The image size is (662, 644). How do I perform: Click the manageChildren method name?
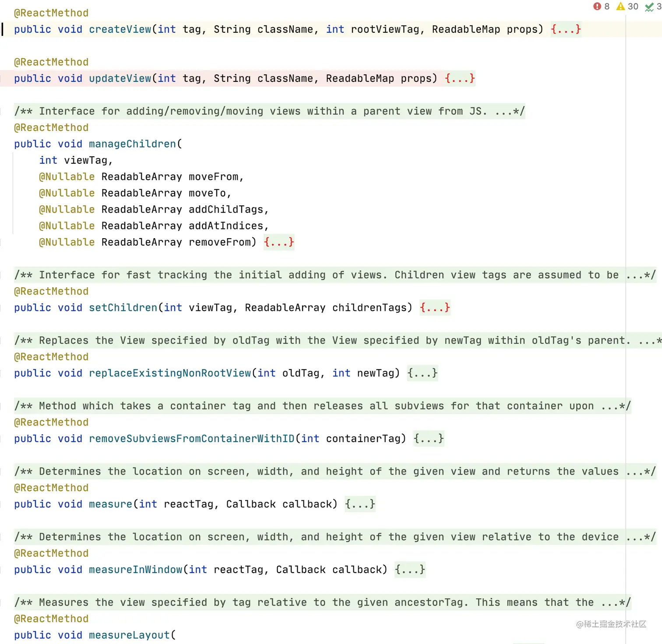pyautogui.click(x=132, y=144)
